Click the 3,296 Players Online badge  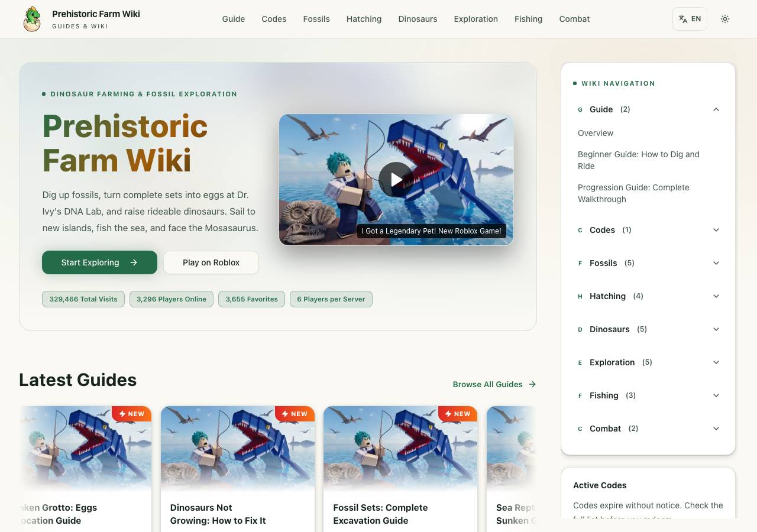click(172, 299)
